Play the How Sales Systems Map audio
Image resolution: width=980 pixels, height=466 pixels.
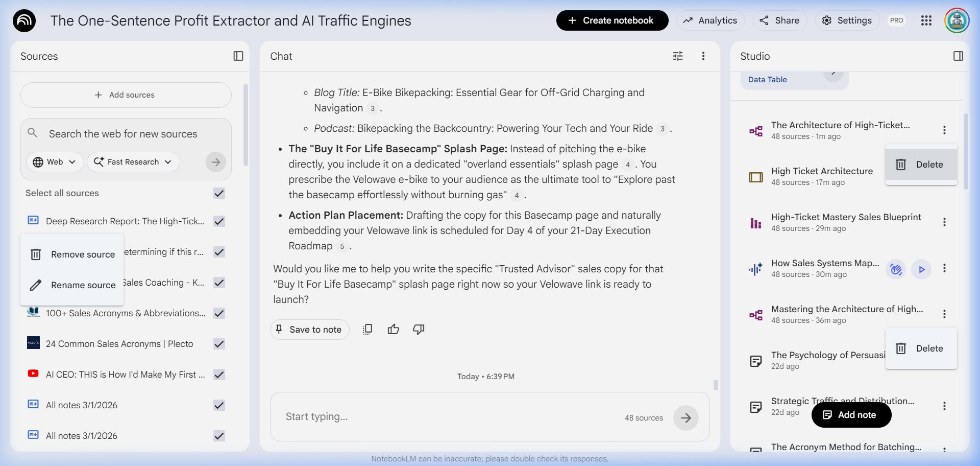pos(921,269)
